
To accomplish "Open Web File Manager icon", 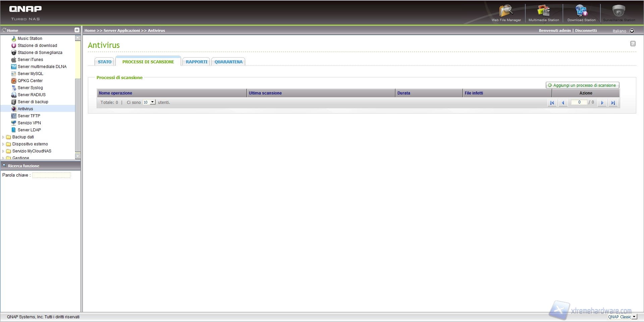I will (x=506, y=12).
